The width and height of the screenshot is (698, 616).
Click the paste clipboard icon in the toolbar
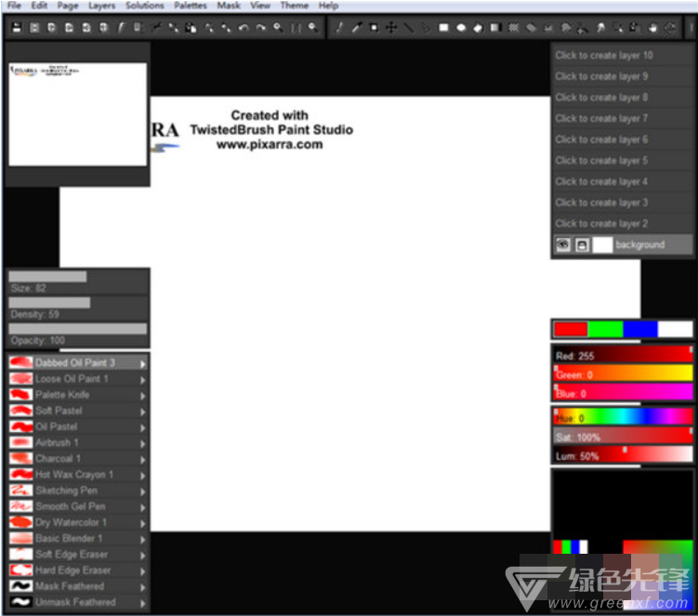click(191, 28)
